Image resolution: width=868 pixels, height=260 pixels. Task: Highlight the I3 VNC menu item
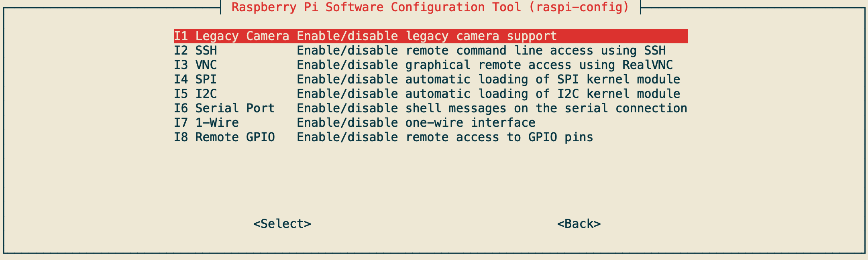pos(430,65)
